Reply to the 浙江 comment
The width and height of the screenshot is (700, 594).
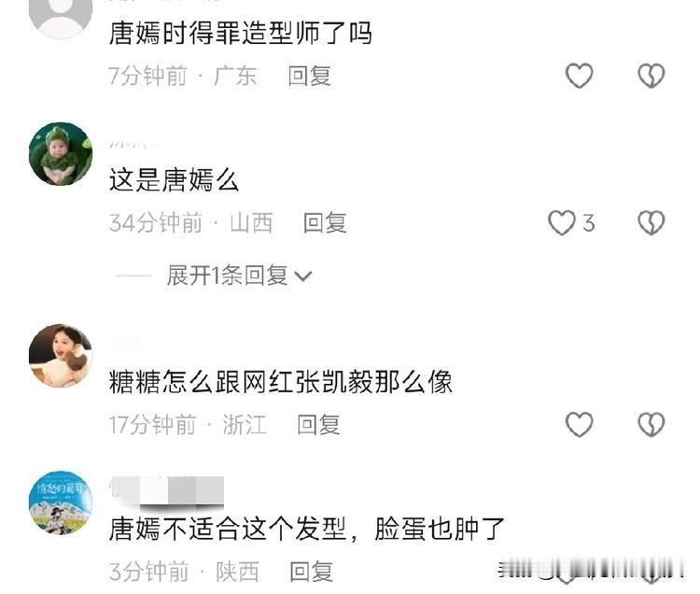coord(319,425)
